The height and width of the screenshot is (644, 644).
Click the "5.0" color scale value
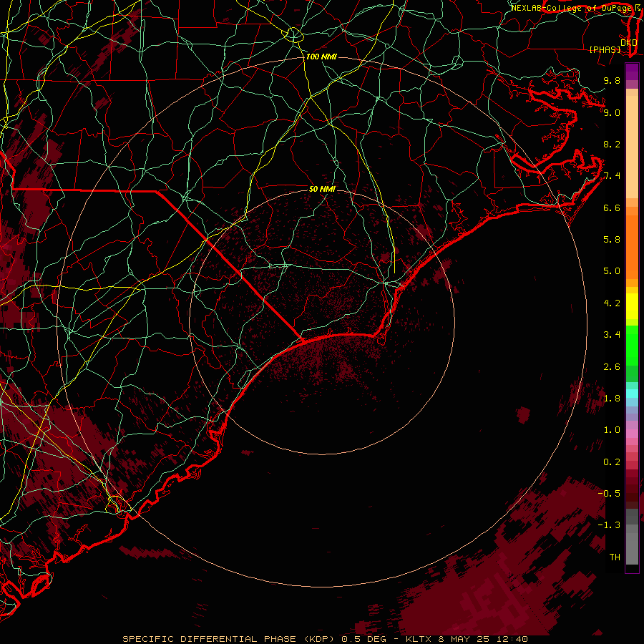tap(612, 271)
